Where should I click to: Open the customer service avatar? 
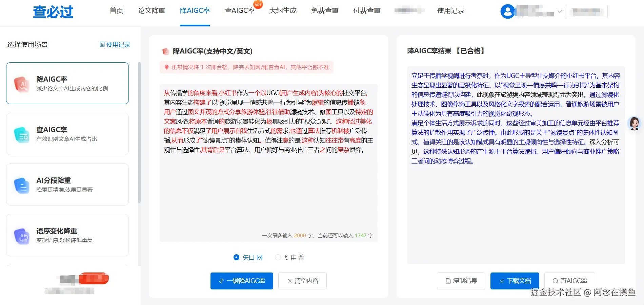coord(634,123)
